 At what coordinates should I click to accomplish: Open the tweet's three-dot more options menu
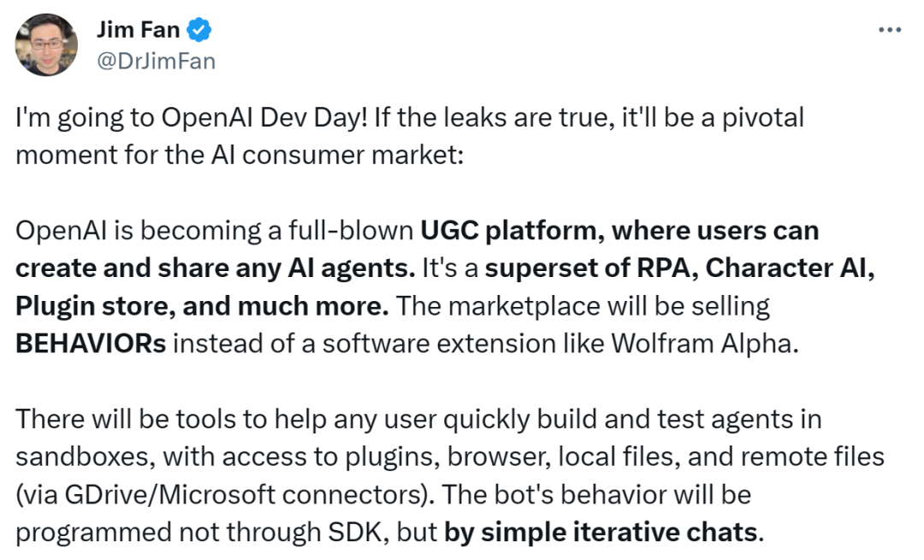click(889, 29)
